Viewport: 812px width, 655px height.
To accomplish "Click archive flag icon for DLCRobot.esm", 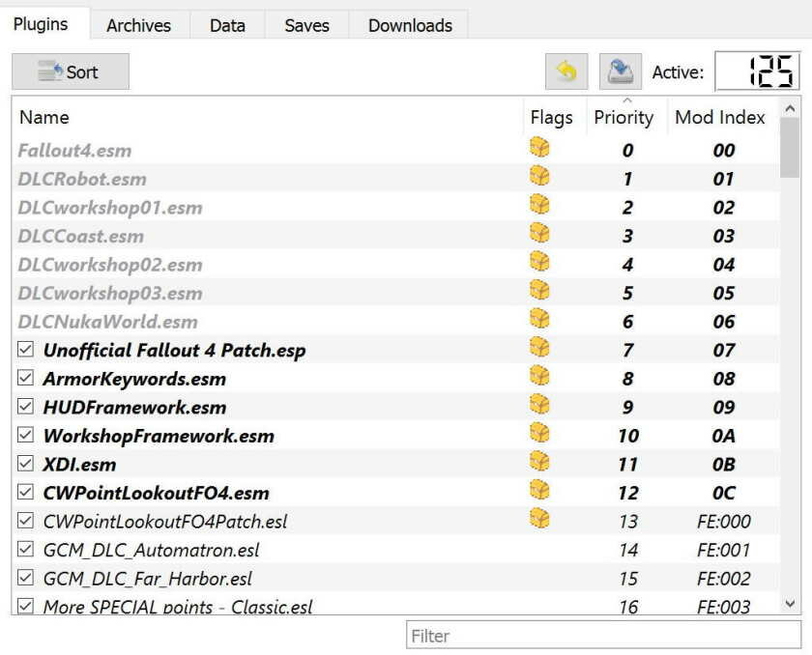I will click(539, 176).
